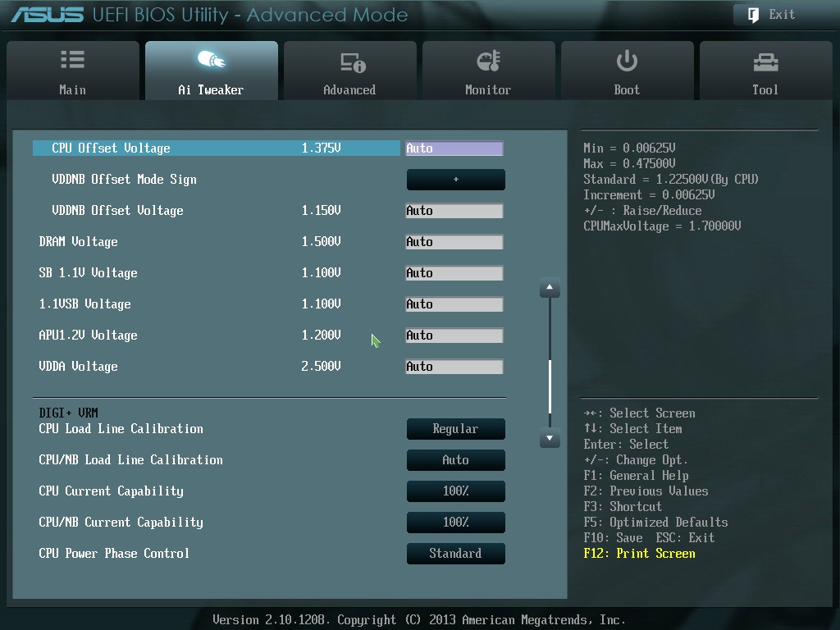Open the Boot tab
Viewport: 840px width, 630px height.
(627, 71)
